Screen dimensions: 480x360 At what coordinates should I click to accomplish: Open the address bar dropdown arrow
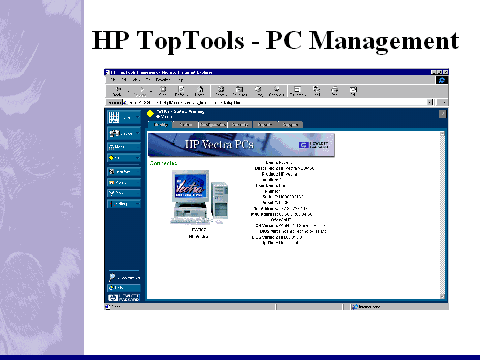430,102
